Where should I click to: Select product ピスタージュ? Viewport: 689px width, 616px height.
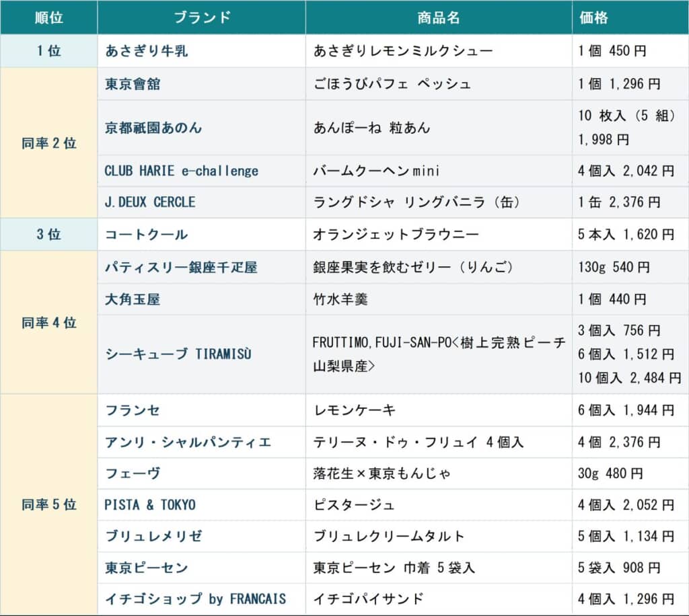pos(354,504)
